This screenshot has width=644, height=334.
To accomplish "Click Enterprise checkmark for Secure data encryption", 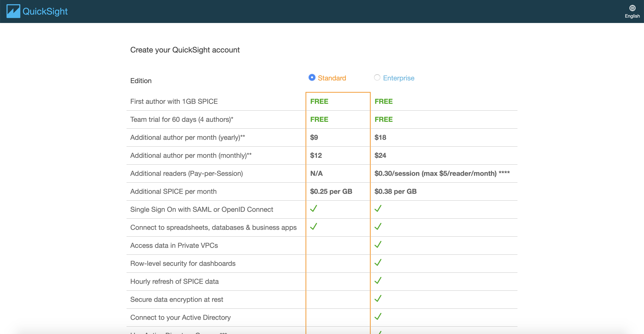I will (x=378, y=299).
